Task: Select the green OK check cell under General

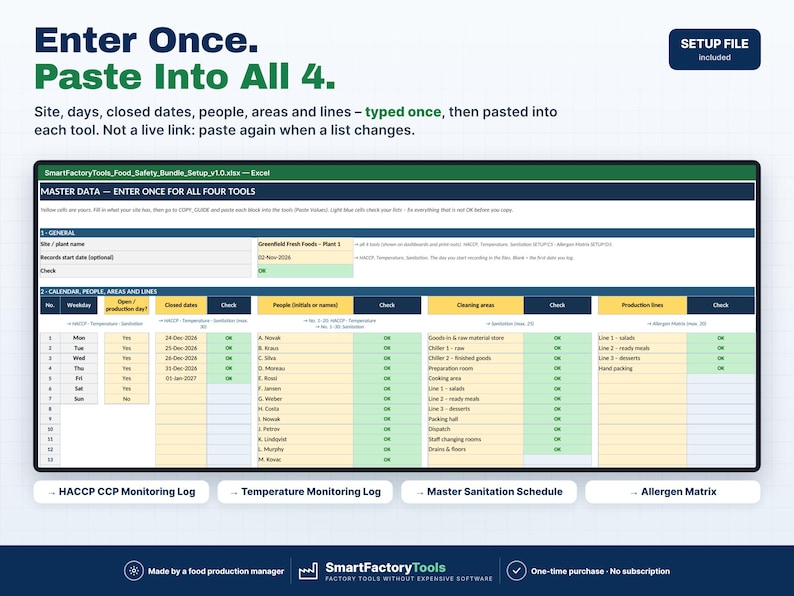Action: (305, 271)
